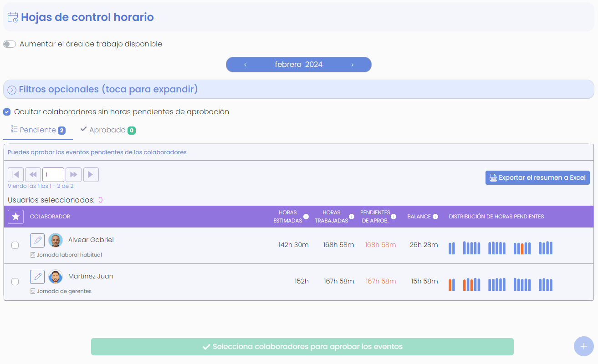The width and height of the screenshot is (598, 364).
Task: Click the star icon in the table header
Action: (x=15, y=217)
